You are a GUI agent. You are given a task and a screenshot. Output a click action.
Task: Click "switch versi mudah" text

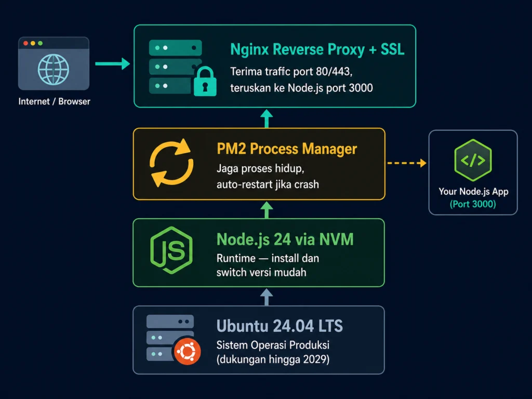tap(261, 272)
